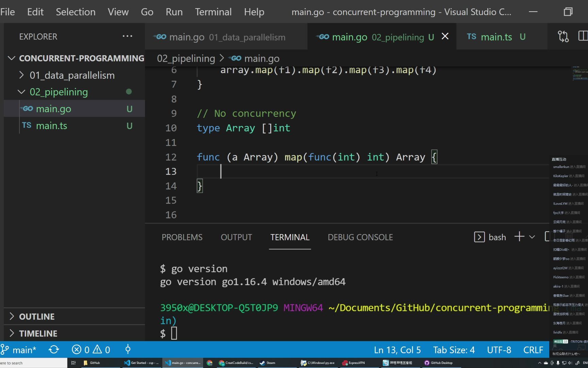Change Tab Size: 4 setting

coord(454,350)
